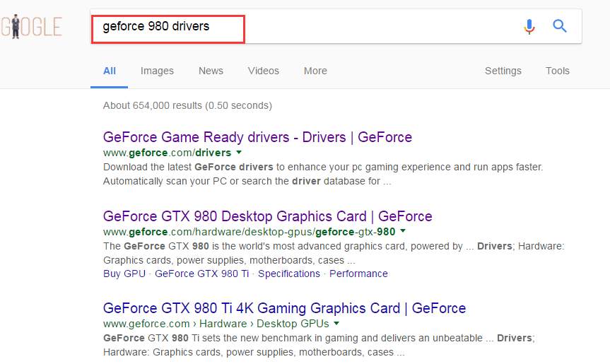Switch to the Images tab
Screen dimensions: 610x364
pos(157,71)
